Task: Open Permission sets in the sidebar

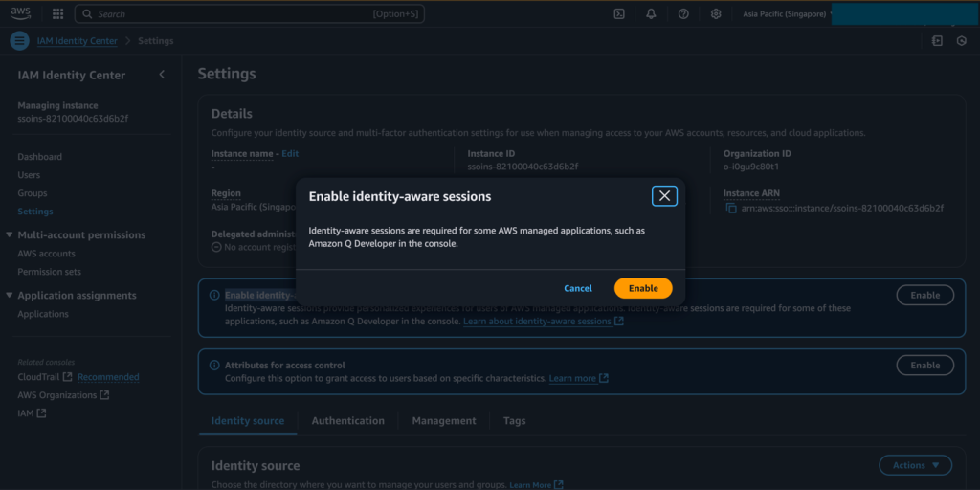Action: (50, 272)
